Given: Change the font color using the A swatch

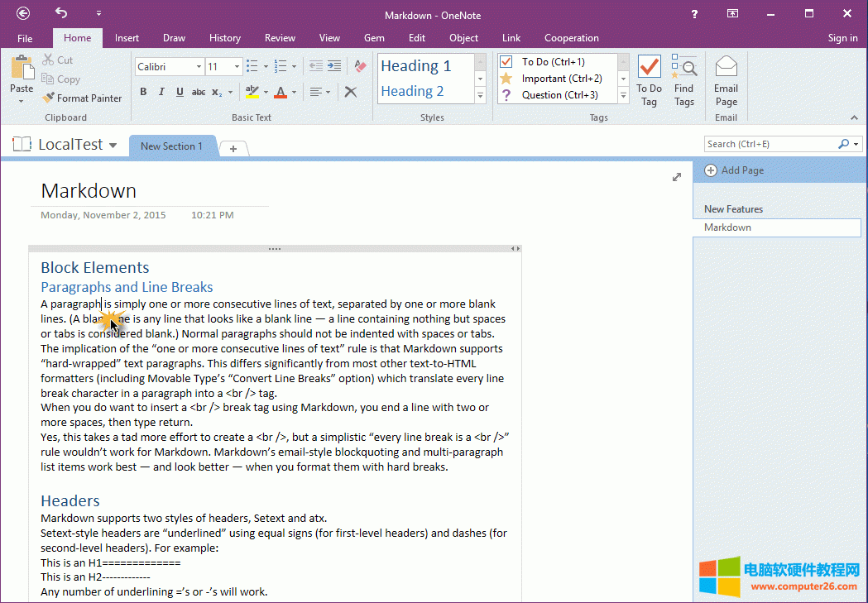Looking at the screenshot, I should point(281,92).
